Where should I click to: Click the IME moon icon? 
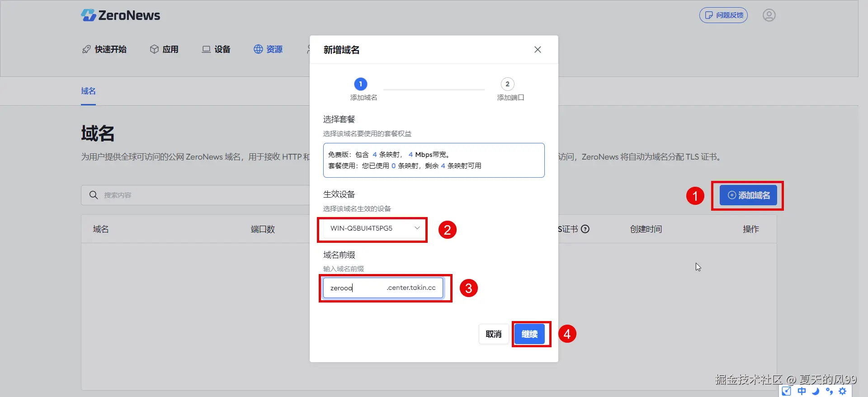[x=816, y=391]
